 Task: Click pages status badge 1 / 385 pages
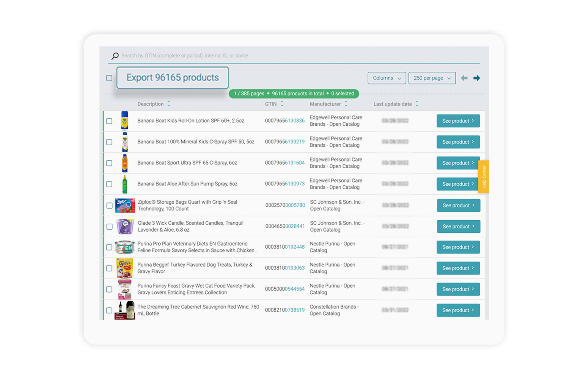(x=249, y=94)
